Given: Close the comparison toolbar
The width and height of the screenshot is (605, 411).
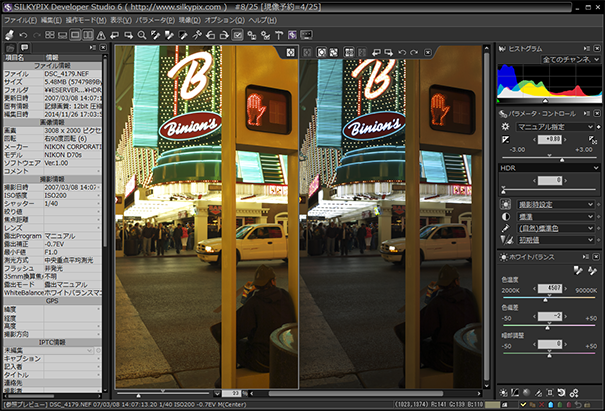Looking at the screenshot, I should click(428, 52).
